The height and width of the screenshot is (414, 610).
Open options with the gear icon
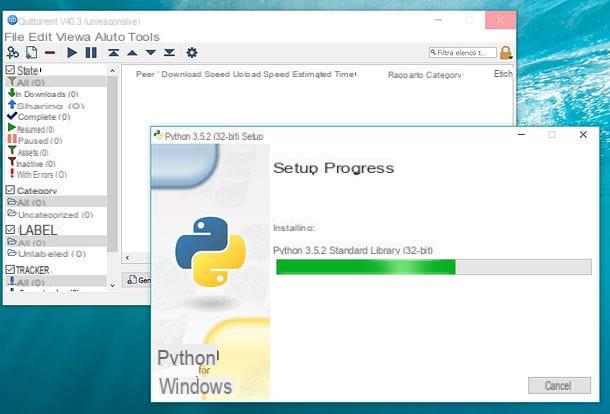click(x=192, y=53)
